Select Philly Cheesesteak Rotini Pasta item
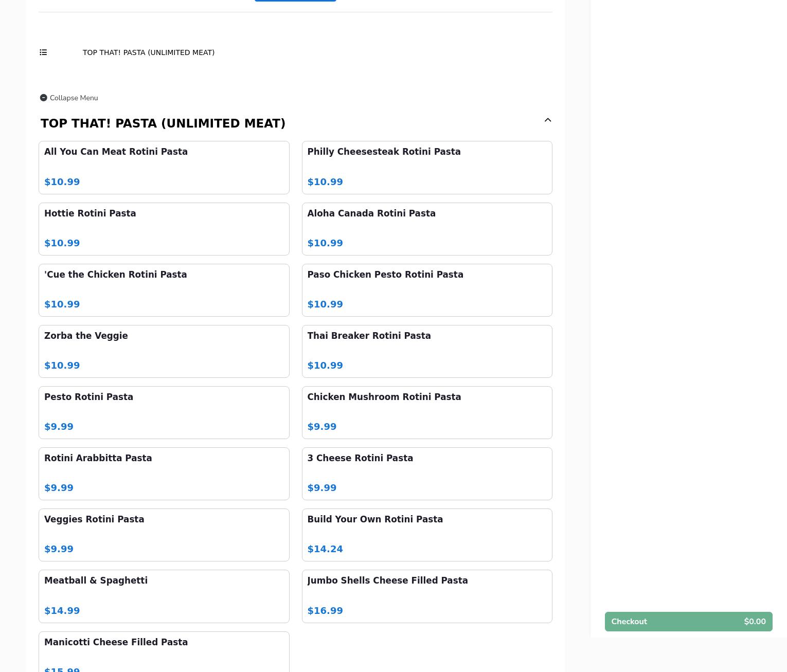Image resolution: width=787 pixels, height=672 pixels. point(426,167)
